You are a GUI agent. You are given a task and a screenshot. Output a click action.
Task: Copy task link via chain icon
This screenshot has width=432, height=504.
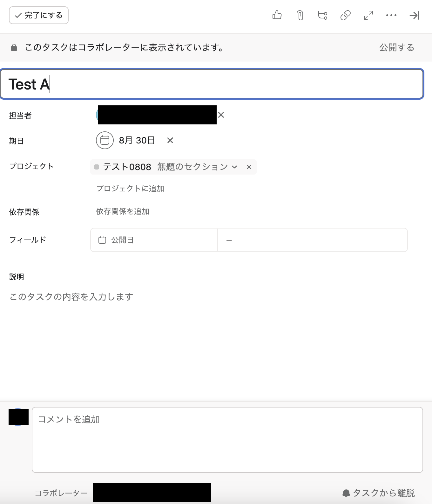tap(346, 15)
